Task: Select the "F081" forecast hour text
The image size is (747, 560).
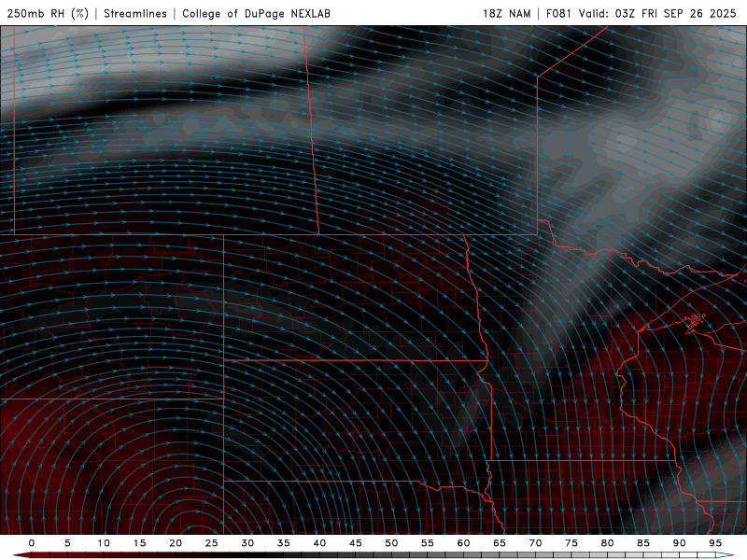Action: tap(559, 13)
